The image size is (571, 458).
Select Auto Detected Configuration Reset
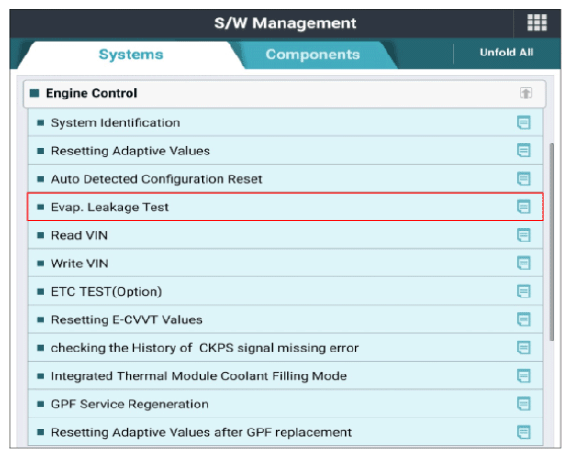tap(285, 179)
